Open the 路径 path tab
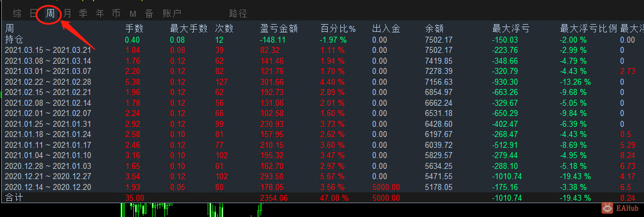 point(238,14)
